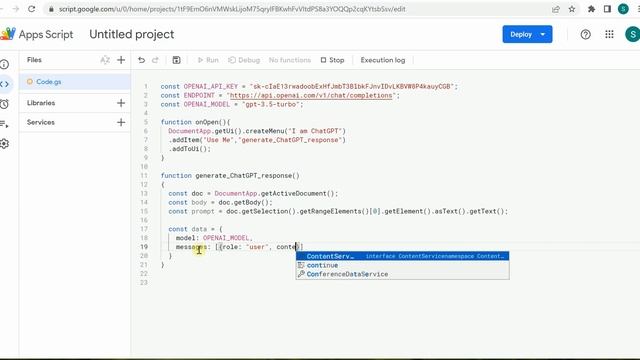Go forward in browser history

click(16, 9)
